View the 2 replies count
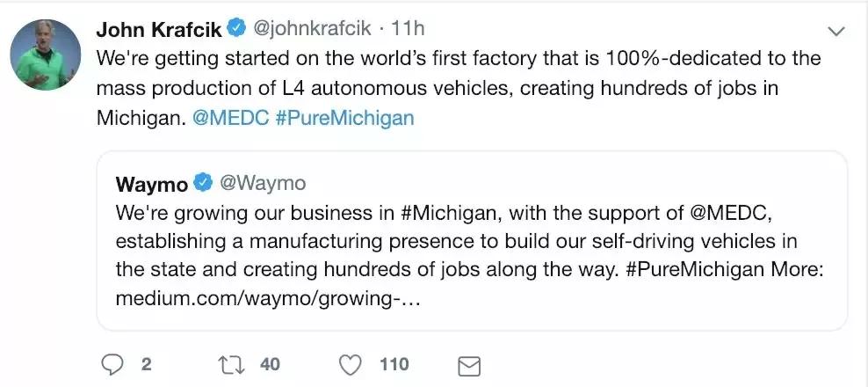This screenshot has width=868, height=387. [x=145, y=364]
